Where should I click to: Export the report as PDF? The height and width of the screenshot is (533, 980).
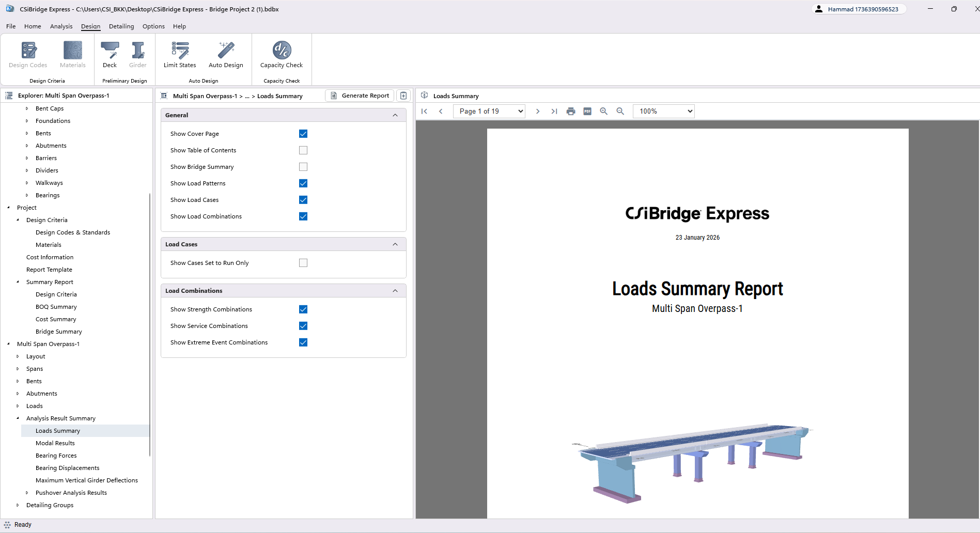587,111
